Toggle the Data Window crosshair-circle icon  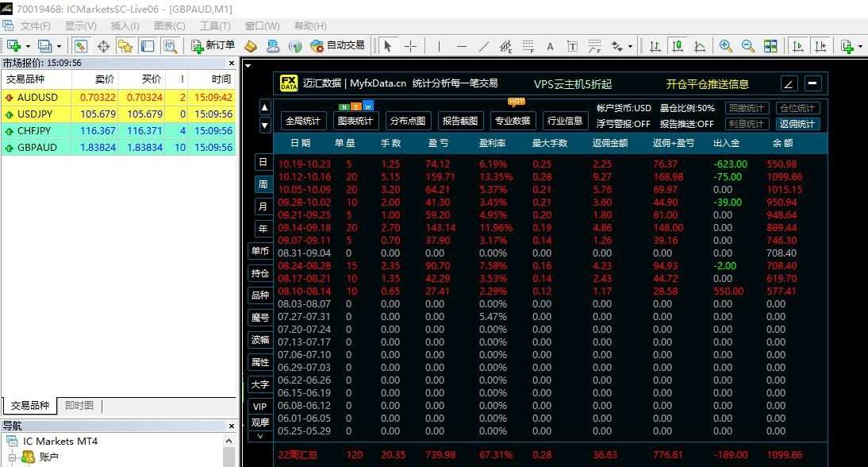[x=103, y=46]
